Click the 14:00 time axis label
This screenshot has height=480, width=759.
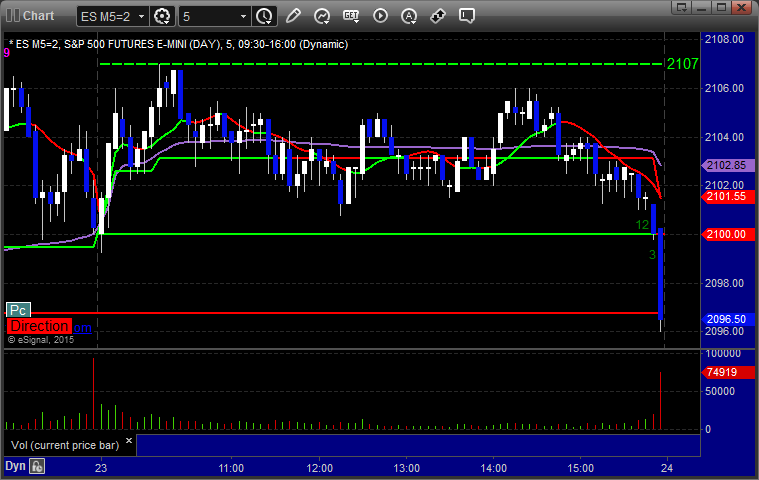(x=494, y=468)
